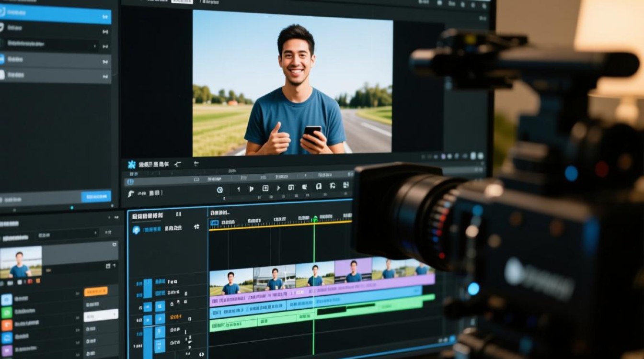The image size is (644, 359).
Task: Click the orange button in the lower-left panel
Action: point(96,291)
